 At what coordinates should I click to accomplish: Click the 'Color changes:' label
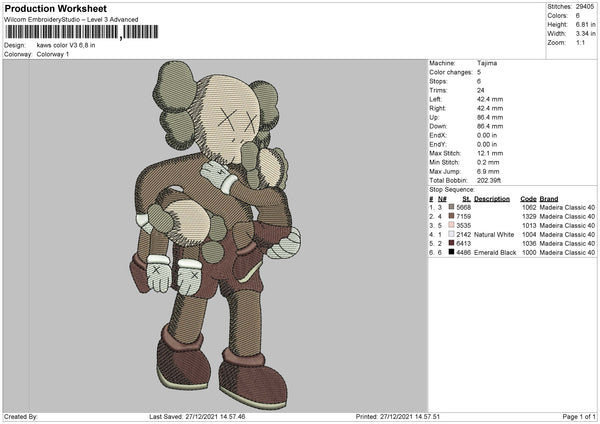(451, 72)
